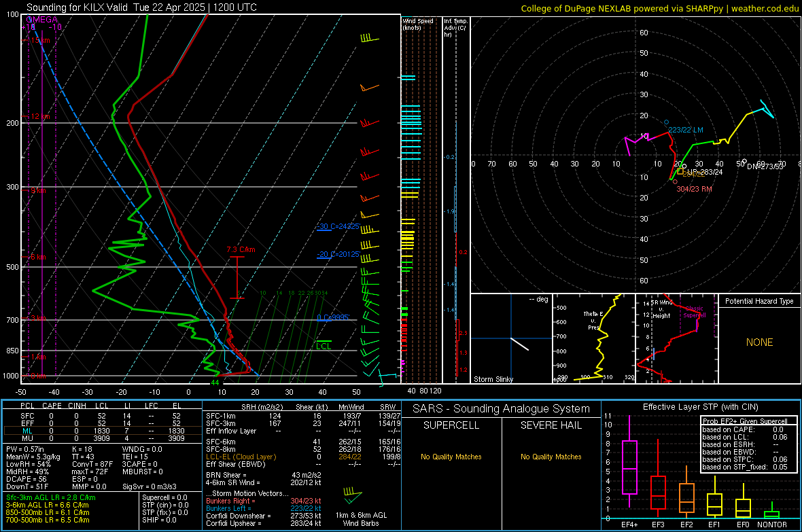Click the Theta-E v. Pres label
Viewport: 802px width, 532px height.
(593, 320)
